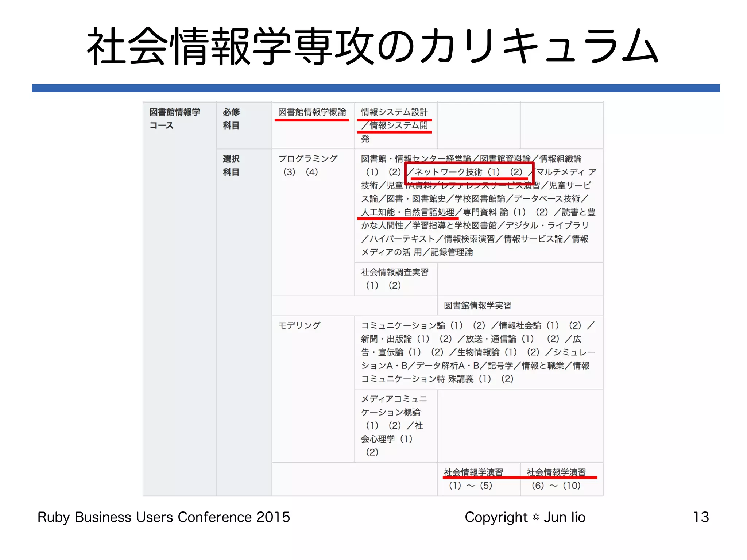Click the データベース技術 text
747x560 pixels.
pyautogui.click(x=547, y=198)
